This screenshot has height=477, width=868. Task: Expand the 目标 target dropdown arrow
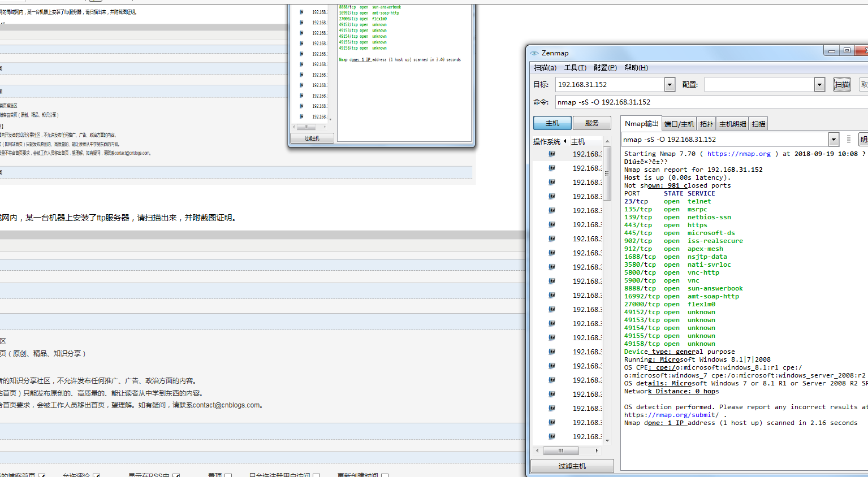(x=670, y=84)
